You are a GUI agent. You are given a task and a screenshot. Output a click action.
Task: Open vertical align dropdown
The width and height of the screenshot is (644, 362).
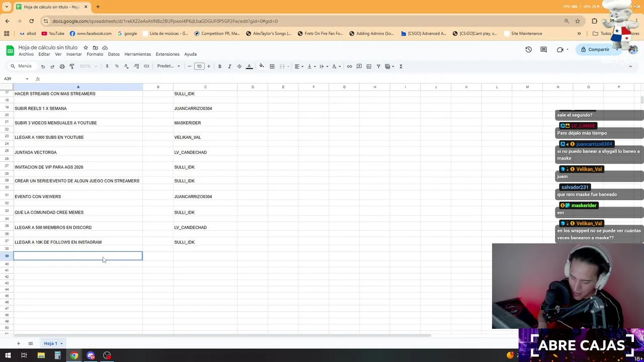tap(311, 66)
